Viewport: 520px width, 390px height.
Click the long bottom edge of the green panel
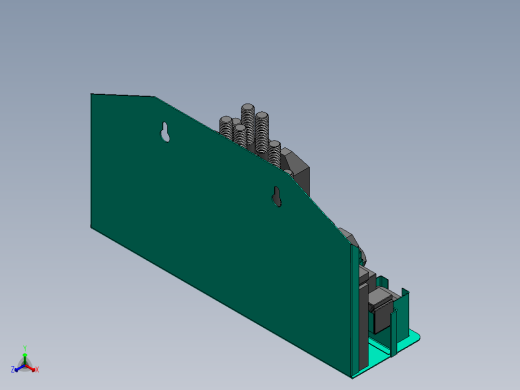[x=221, y=302]
